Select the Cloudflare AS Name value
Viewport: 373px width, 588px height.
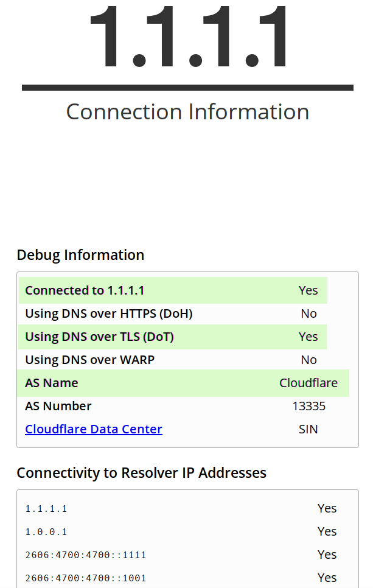coord(309,383)
